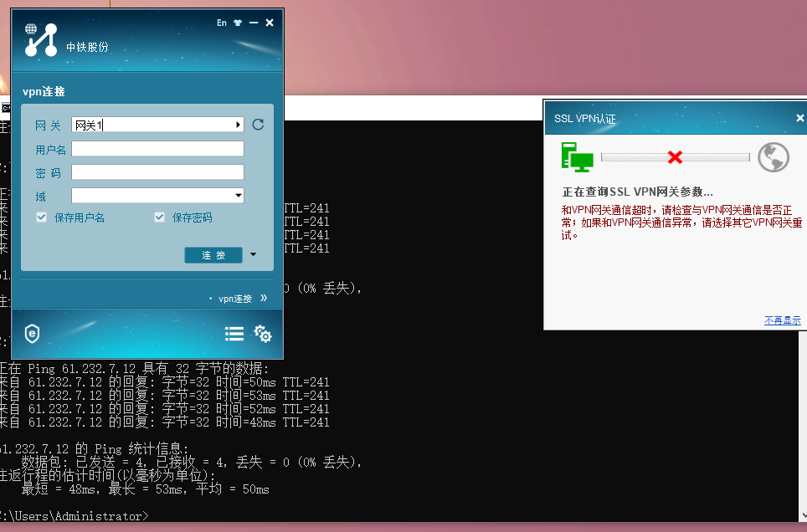Viewport: 807px width, 532px height.
Task: Close the SSL VPN认证 dialog
Action: tap(799, 118)
